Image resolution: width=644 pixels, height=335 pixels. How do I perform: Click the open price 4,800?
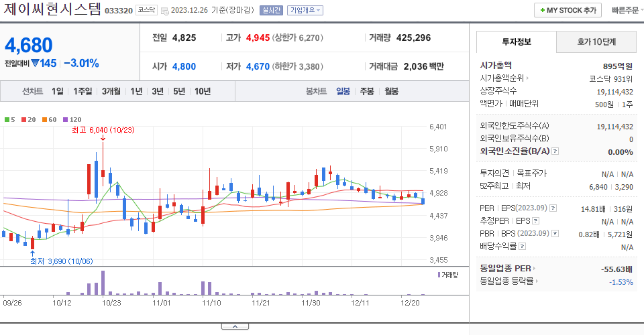pyautogui.click(x=184, y=66)
